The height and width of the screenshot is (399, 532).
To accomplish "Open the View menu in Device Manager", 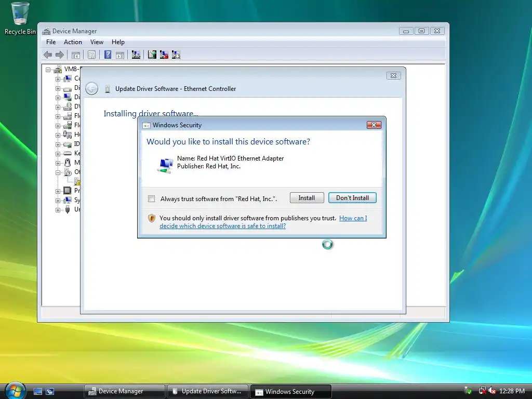I will tap(97, 42).
